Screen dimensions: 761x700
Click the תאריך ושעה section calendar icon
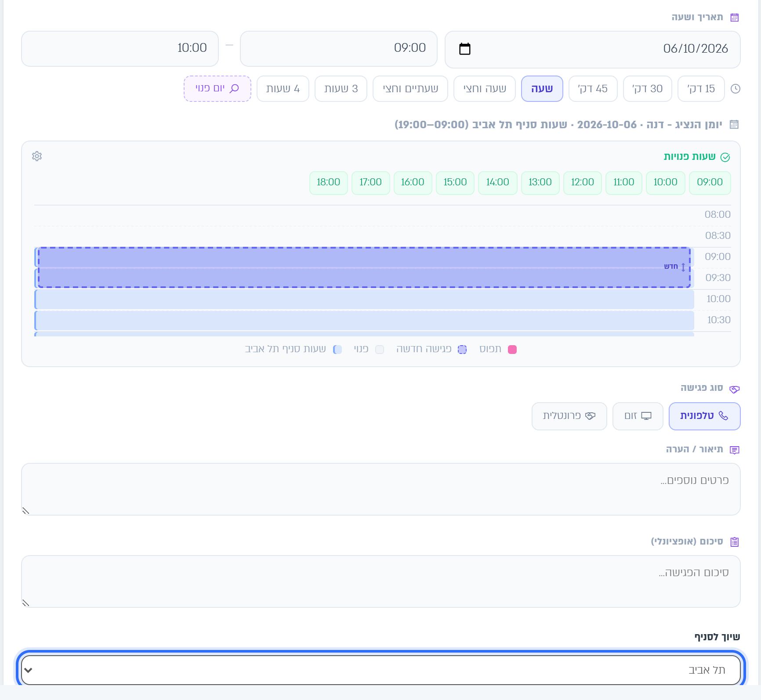[x=735, y=18]
